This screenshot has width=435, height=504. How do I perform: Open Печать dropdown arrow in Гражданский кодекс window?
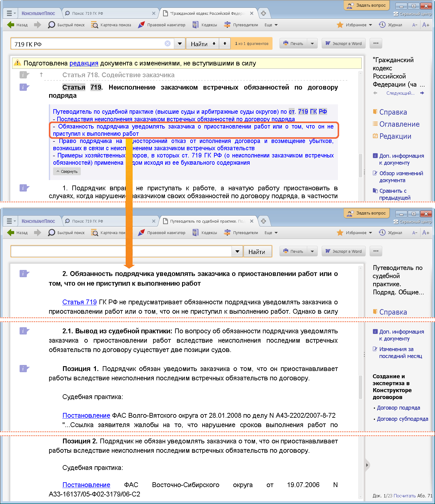312,43
